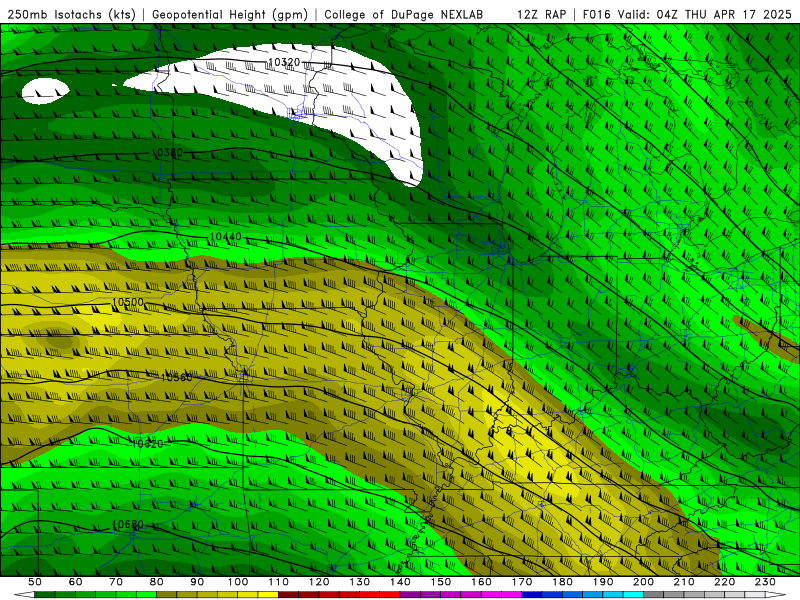
Task: Click the 100 knot color bar label
Action: point(238,582)
